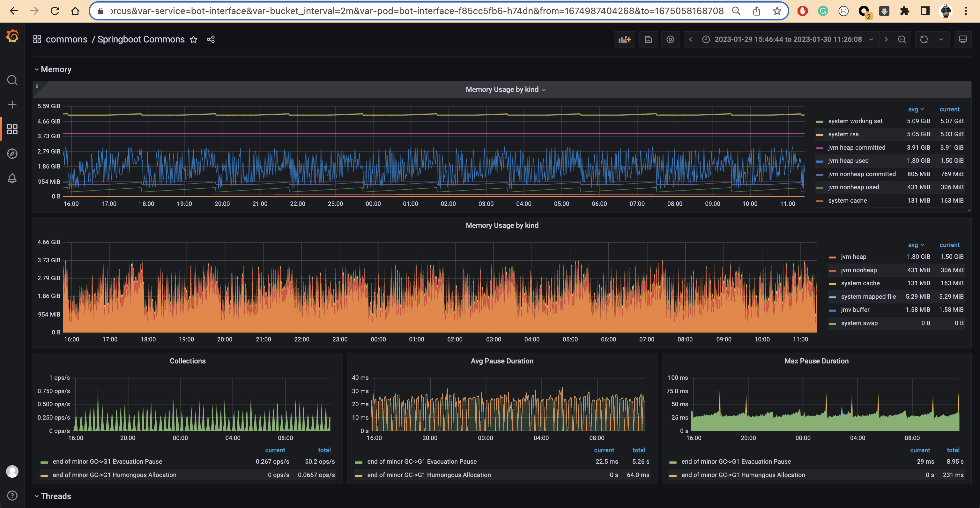Open dashboard settings with the gear icon

click(x=670, y=39)
